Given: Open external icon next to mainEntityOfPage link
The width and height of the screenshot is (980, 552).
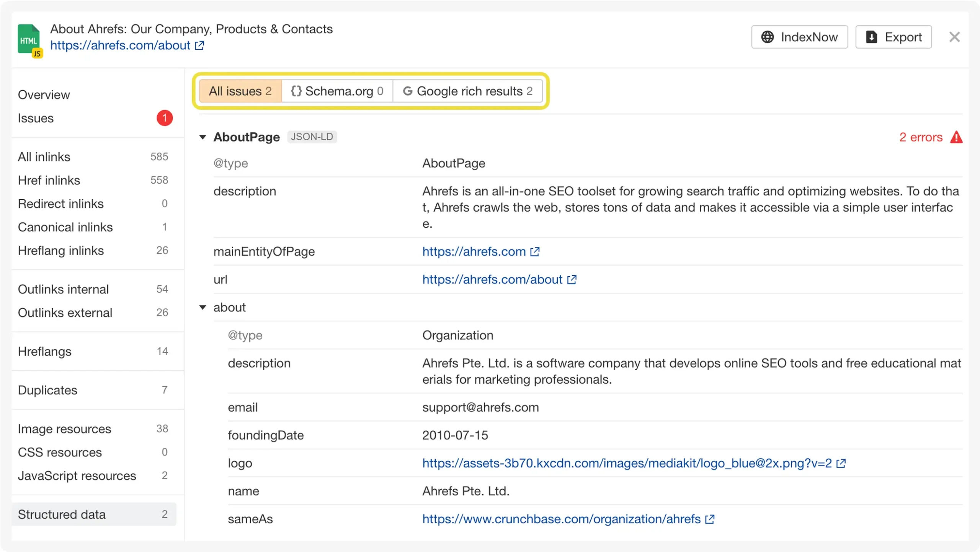Looking at the screenshot, I should click(x=535, y=252).
